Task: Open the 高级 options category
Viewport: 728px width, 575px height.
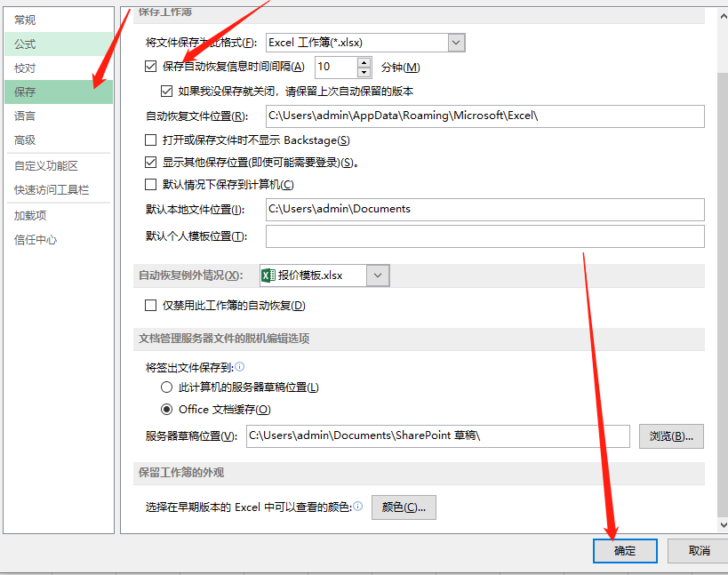Action: click(25, 140)
